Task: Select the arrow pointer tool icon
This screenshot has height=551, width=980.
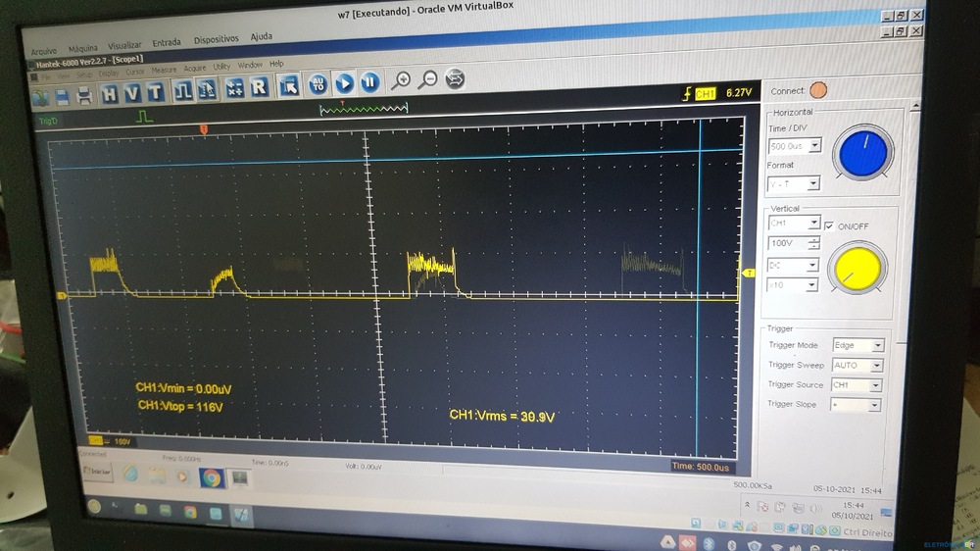Action: tap(288, 86)
